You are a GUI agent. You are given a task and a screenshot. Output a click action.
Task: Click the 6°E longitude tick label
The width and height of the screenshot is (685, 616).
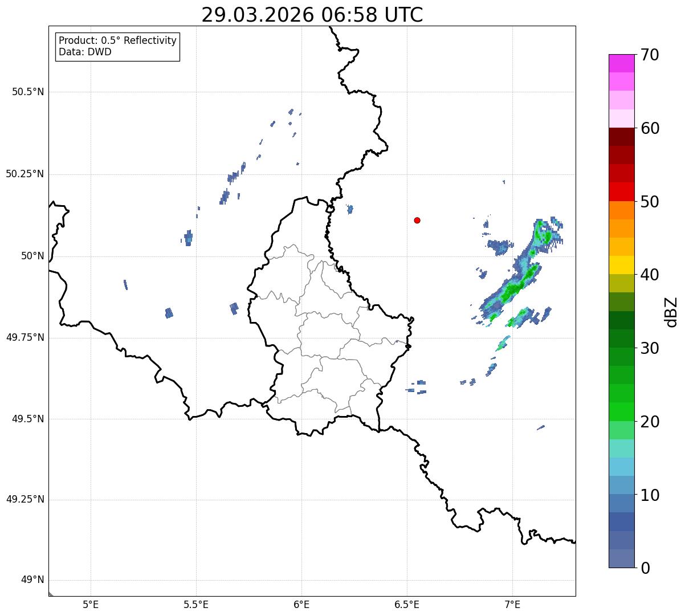[x=301, y=605]
